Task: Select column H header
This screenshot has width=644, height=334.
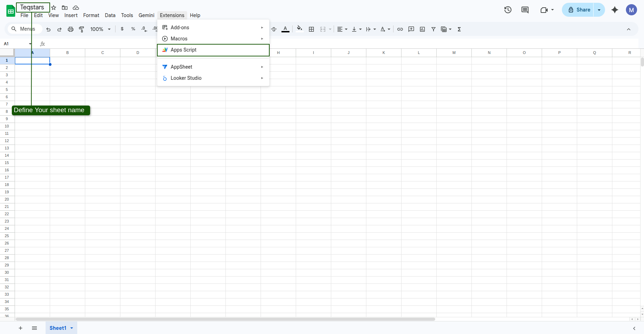Action: tap(278, 53)
